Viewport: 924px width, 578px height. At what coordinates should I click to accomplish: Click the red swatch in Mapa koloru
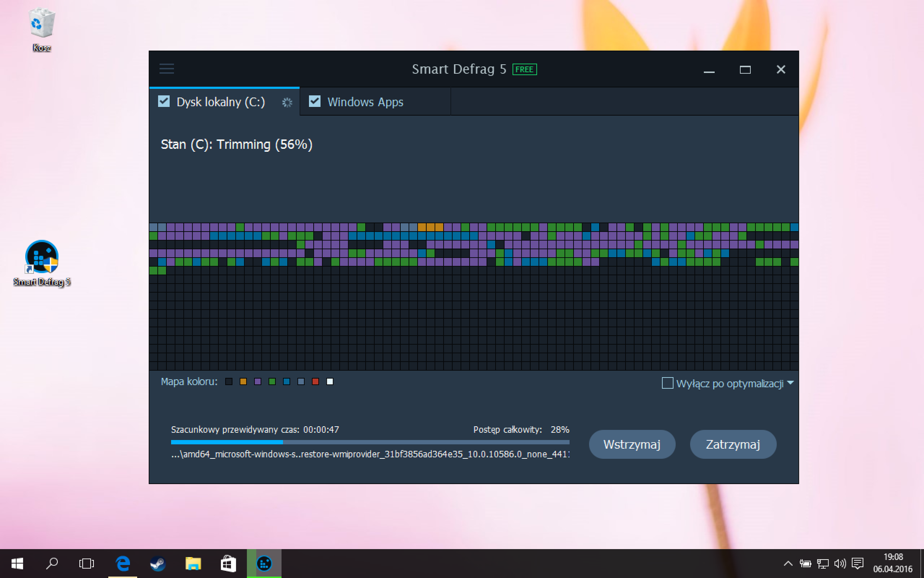coord(316,381)
